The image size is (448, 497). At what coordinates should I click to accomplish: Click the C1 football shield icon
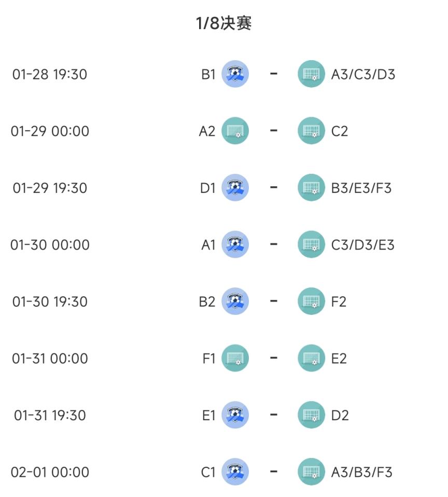point(235,472)
